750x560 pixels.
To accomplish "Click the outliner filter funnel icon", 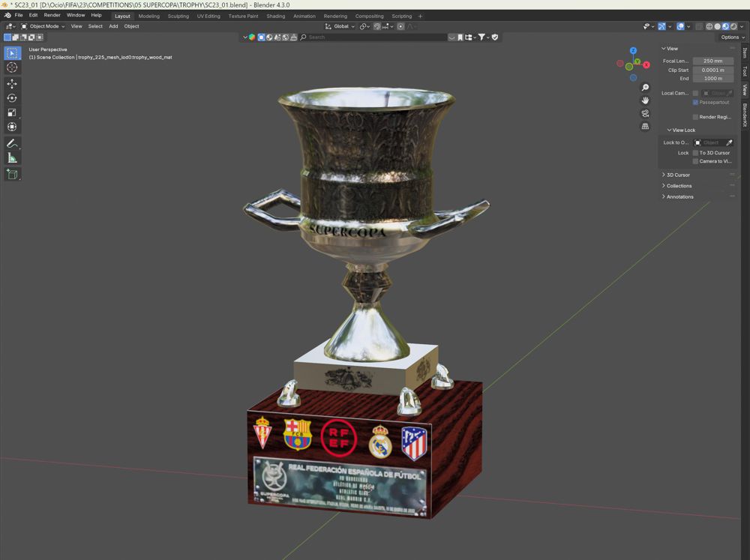I will pyautogui.click(x=481, y=37).
